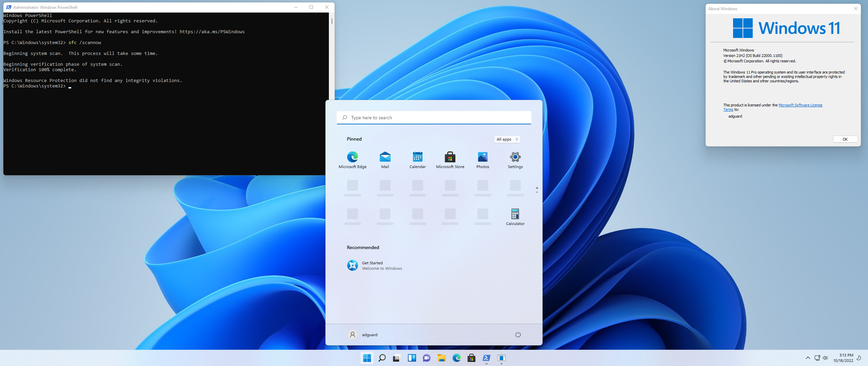Viewport: 868px width, 366px height.
Task: Expand All apps list
Action: (507, 139)
